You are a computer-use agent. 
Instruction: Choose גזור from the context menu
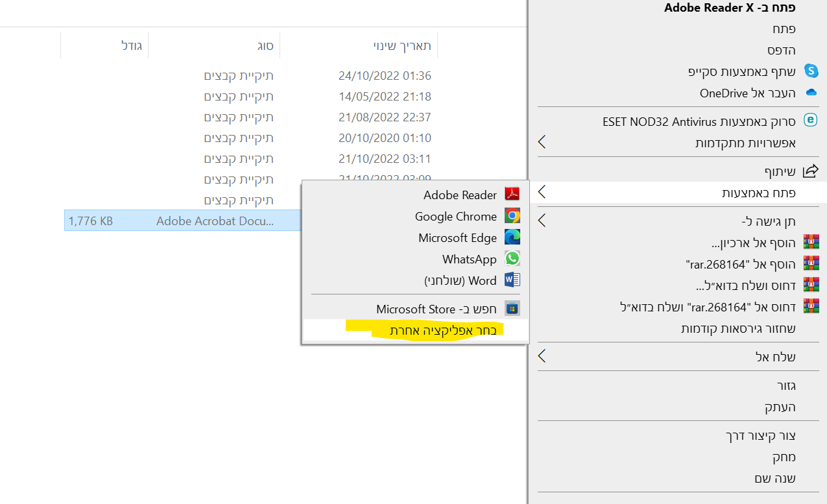[786, 385]
